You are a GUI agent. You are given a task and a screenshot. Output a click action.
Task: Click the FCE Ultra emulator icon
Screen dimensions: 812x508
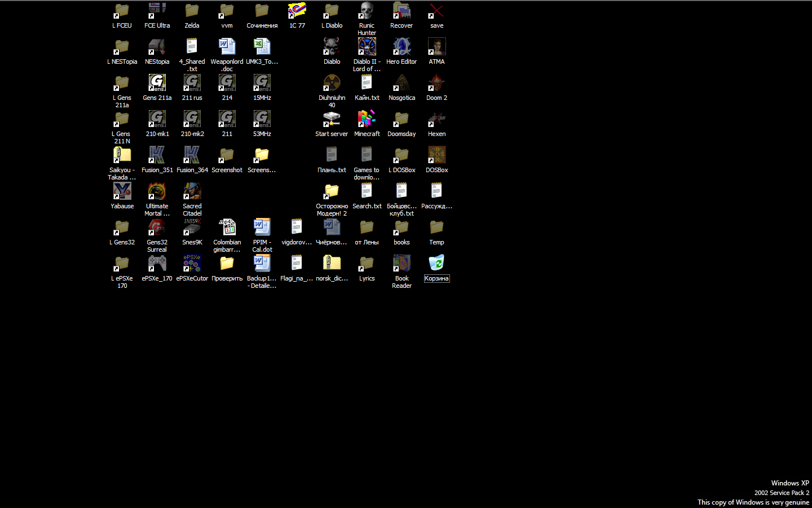point(157,11)
